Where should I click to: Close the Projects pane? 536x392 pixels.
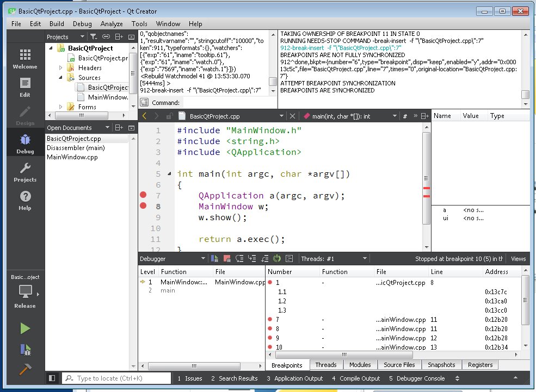pyautogui.click(x=131, y=36)
